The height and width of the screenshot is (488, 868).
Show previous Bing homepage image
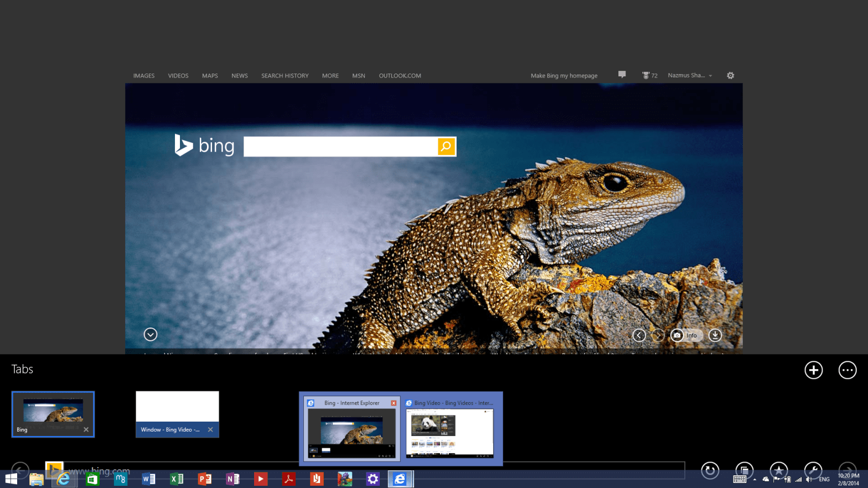click(x=639, y=335)
